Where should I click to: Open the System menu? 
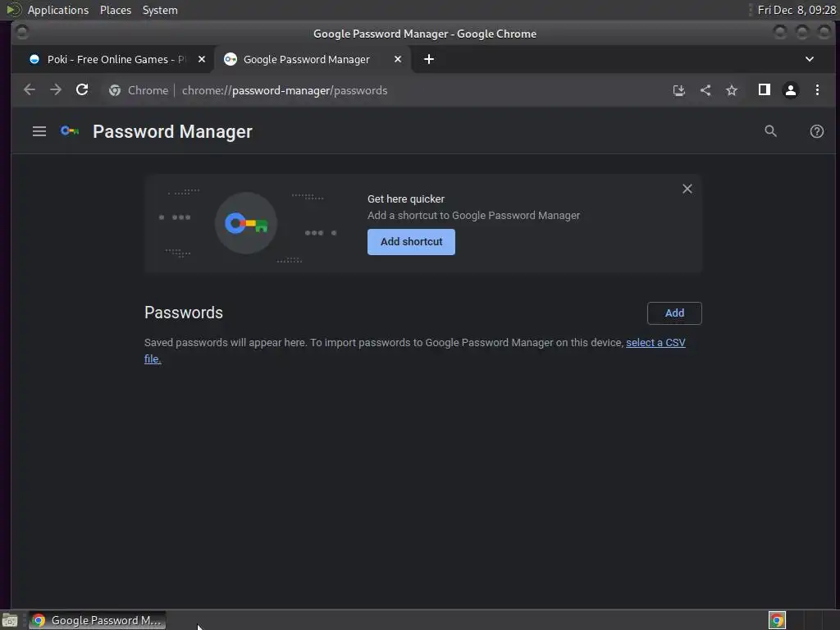coord(160,10)
